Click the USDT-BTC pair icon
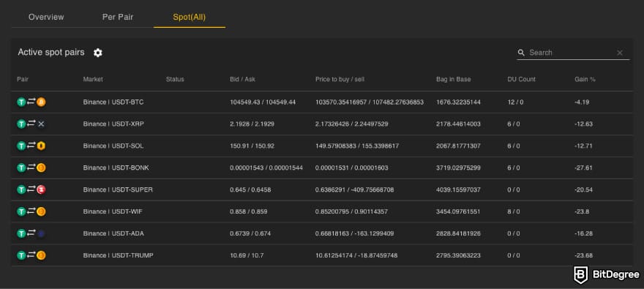644x289 pixels. 31,102
